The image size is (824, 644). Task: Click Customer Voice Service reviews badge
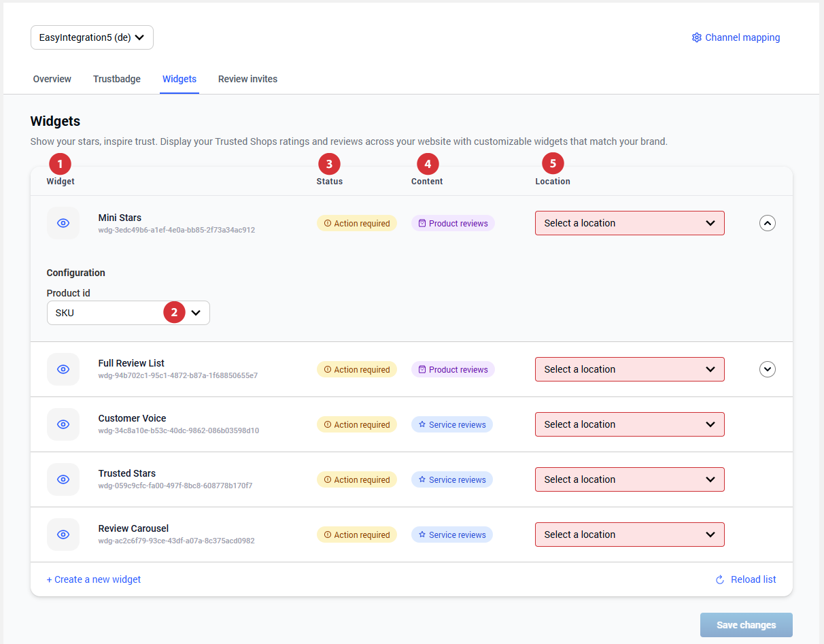click(451, 424)
